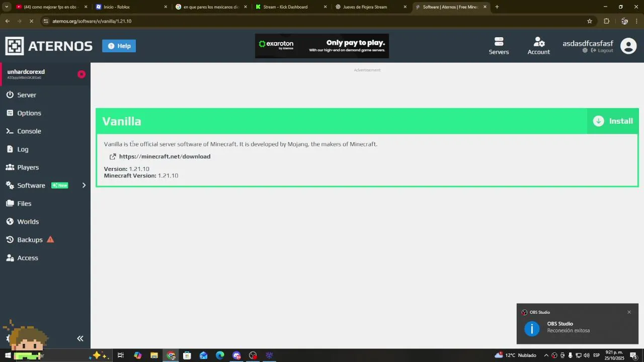Open Outlook mail from taskbar
The height and width of the screenshot is (362, 644).
point(203,355)
